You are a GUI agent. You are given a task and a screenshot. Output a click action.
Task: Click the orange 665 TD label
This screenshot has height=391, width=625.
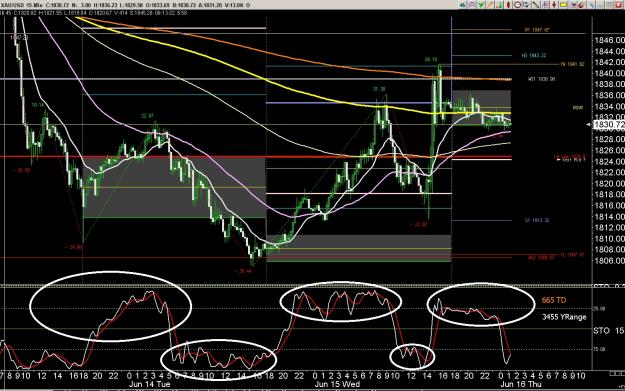[x=554, y=300]
